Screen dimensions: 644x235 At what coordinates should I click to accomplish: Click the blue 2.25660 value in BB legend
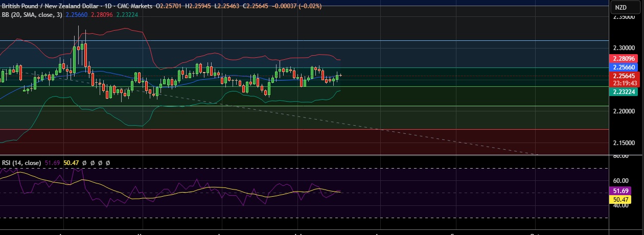77,15
